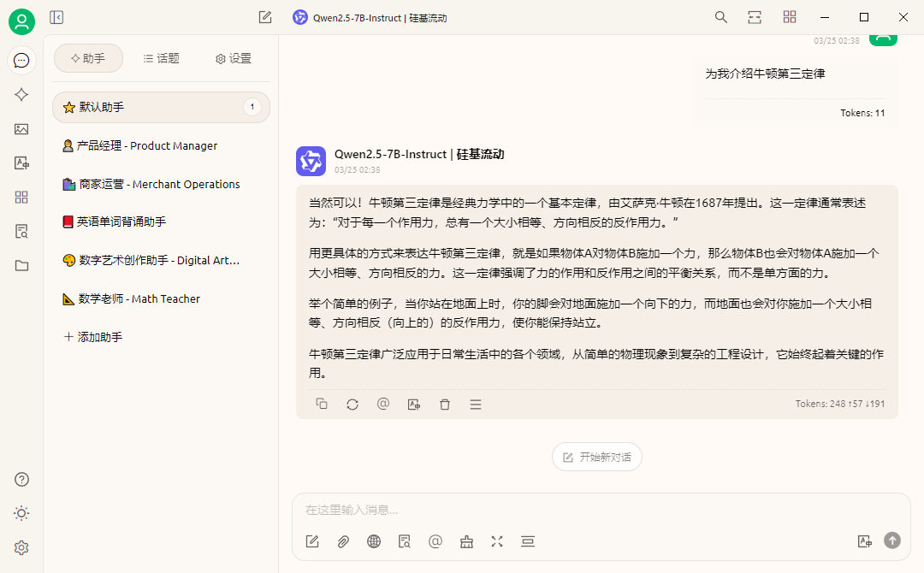Translate the assistant's response
The width and height of the screenshot is (924, 573).
click(414, 404)
